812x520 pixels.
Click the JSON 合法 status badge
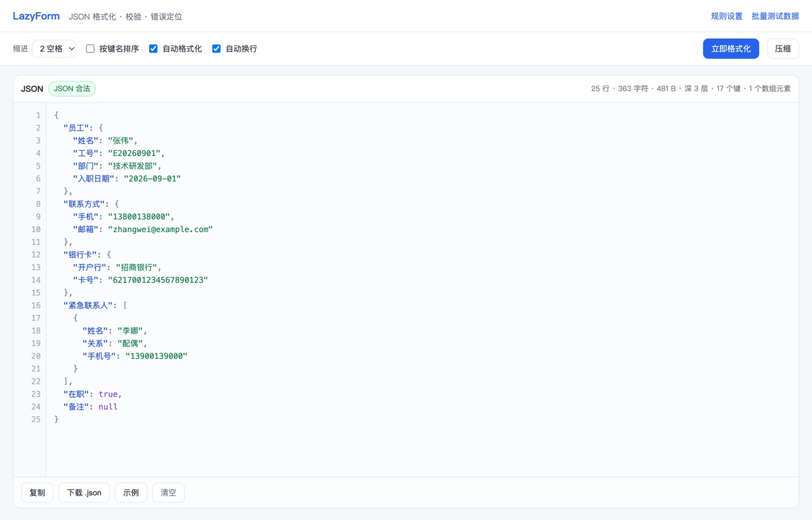coord(72,89)
